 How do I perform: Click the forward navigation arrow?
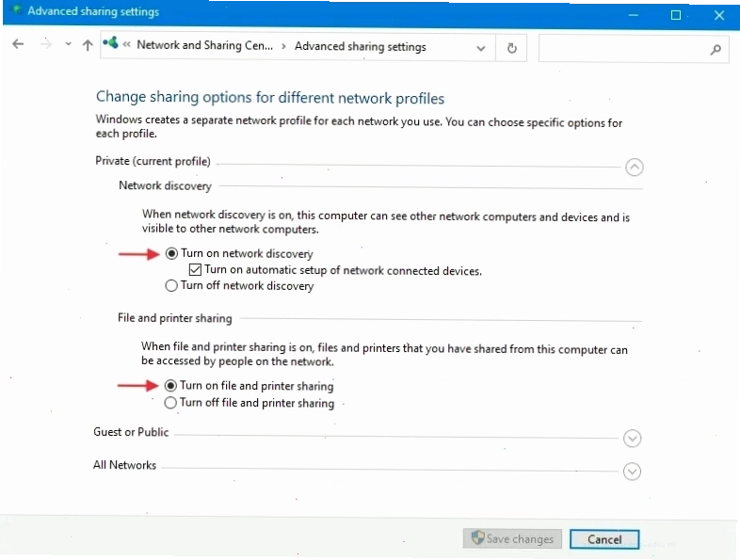(x=46, y=44)
